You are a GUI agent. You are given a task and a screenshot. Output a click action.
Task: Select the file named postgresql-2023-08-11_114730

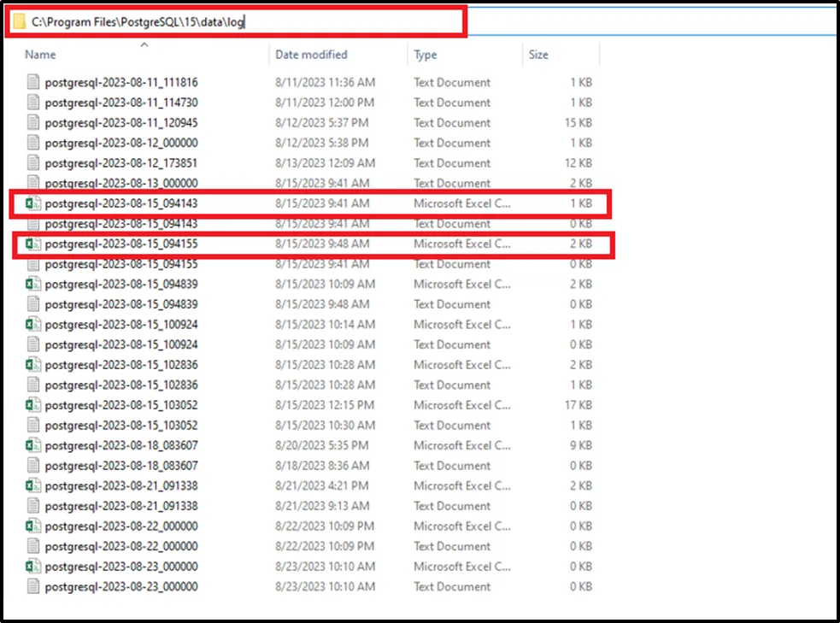click(x=121, y=103)
